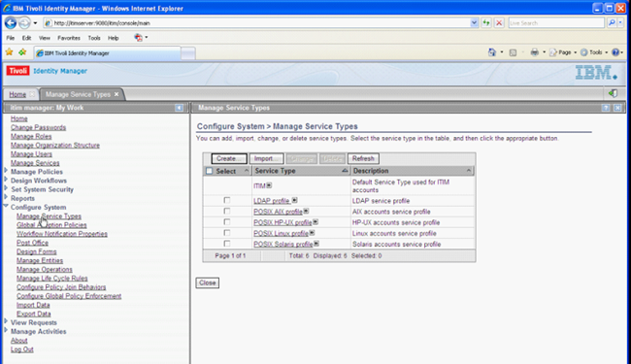The width and height of the screenshot is (631, 364).
Task: Switch to the Home tab in console
Action: point(17,94)
